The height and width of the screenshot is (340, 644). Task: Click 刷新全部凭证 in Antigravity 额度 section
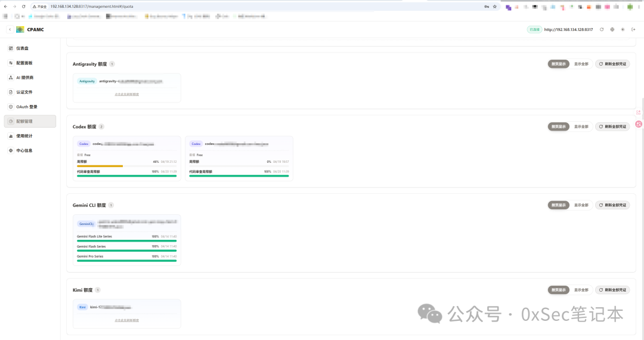612,64
